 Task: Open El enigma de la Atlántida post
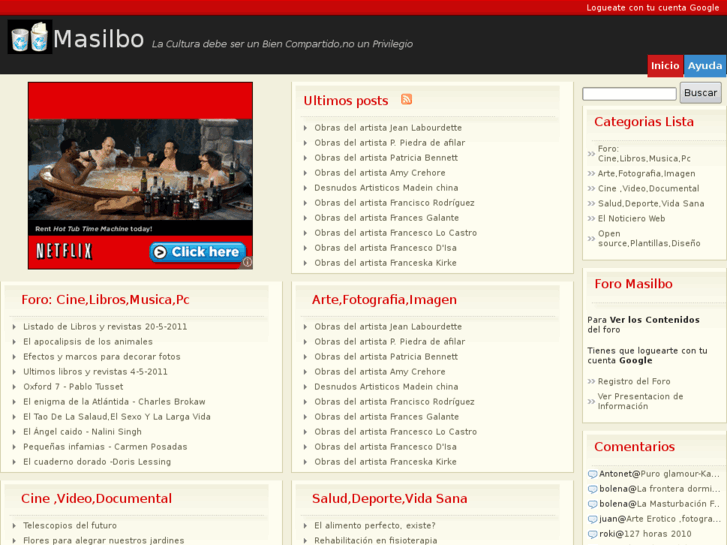(114, 402)
